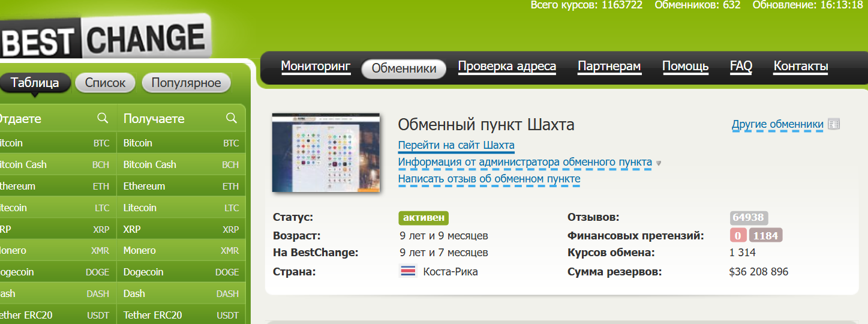Open the Мониторинг menu item
Viewport: 868px width, 324px height.
(316, 67)
